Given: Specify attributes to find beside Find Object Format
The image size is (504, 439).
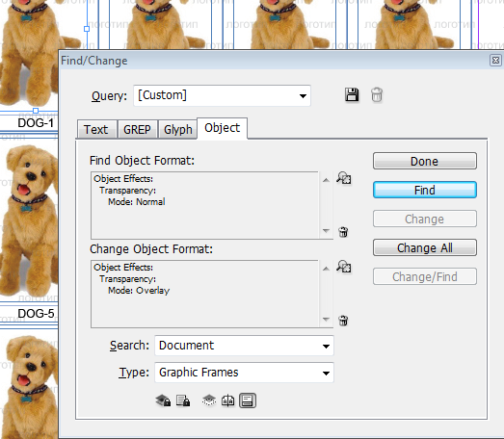Looking at the screenshot, I should click(x=344, y=177).
